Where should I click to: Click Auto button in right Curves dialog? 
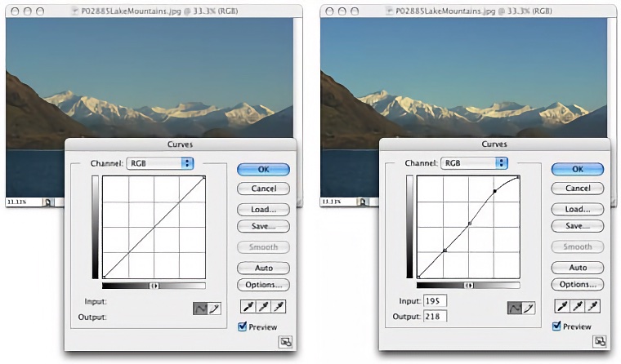pyautogui.click(x=578, y=267)
